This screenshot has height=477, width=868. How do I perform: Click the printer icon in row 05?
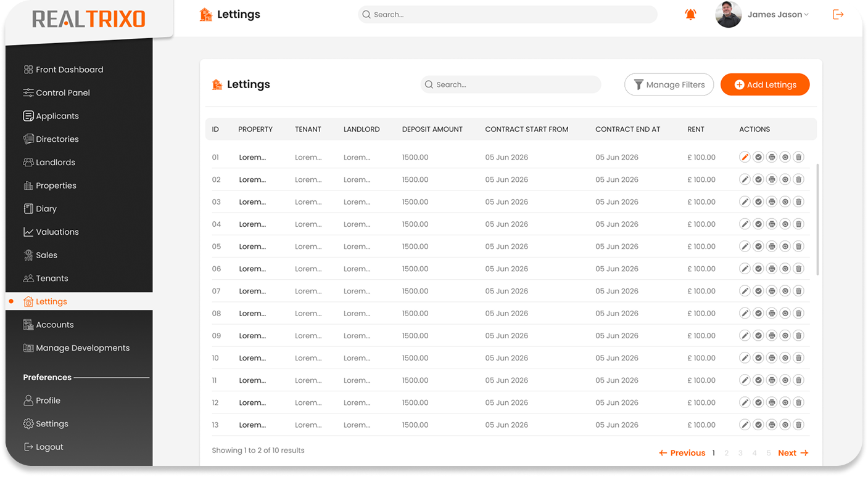772,247
